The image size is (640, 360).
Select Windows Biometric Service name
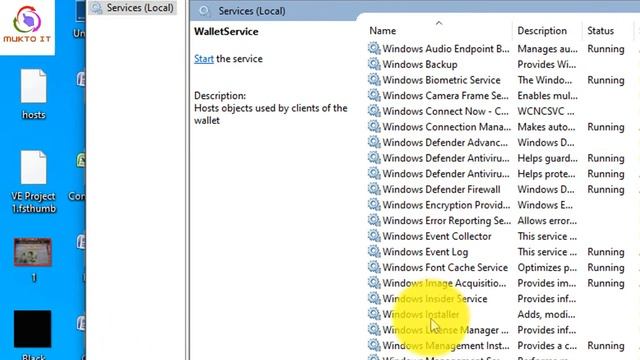[441, 80]
